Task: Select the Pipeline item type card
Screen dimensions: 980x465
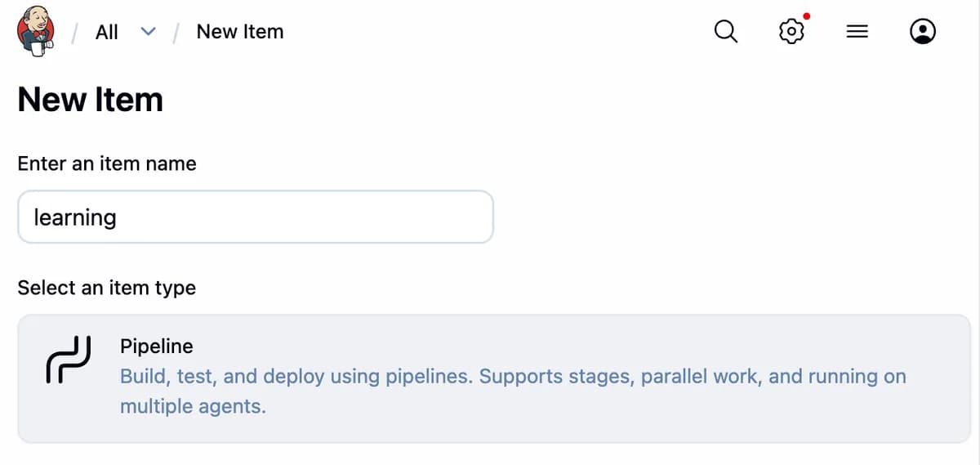Action: point(494,378)
